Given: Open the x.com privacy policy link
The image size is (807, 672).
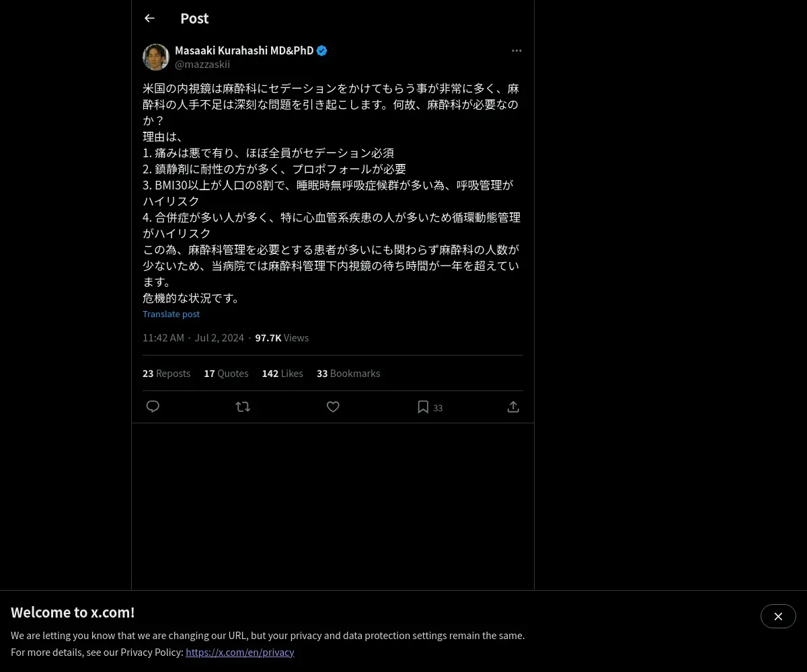Looking at the screenshot, I should (240, 652).
